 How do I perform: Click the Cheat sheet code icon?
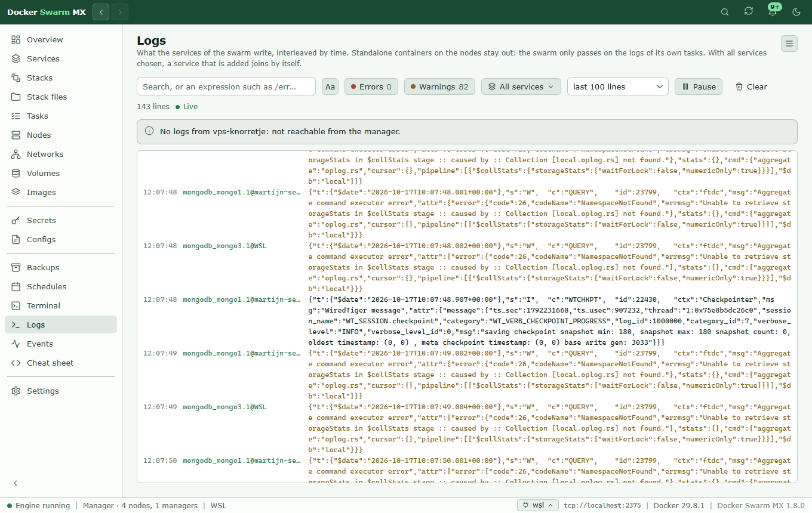tap(16, 363)
